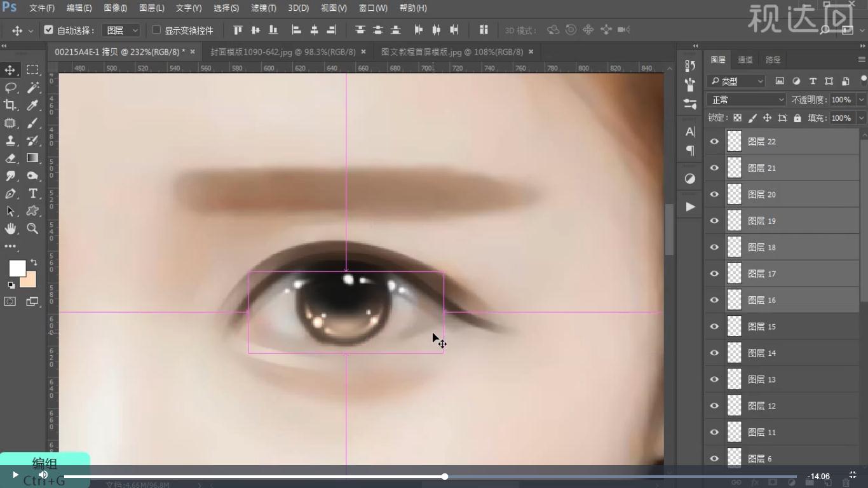Filter layers by type layer icon

point(813,81)
